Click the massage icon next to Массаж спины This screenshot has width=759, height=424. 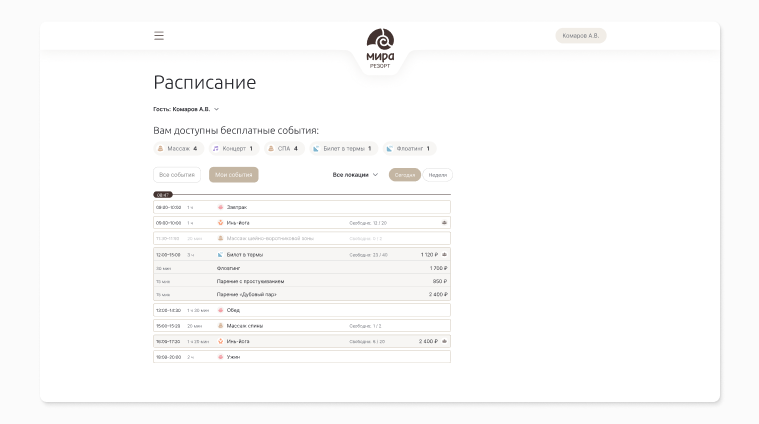tap(220, 326)
